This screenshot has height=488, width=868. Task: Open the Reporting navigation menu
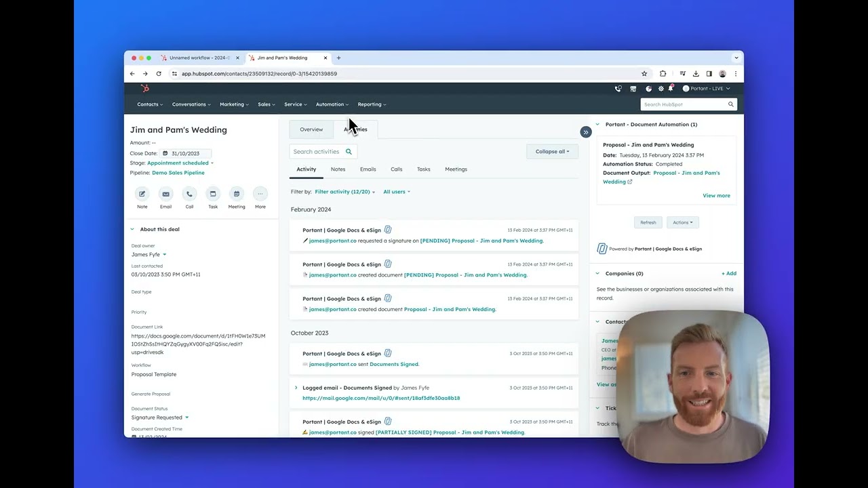click(372, 104)
